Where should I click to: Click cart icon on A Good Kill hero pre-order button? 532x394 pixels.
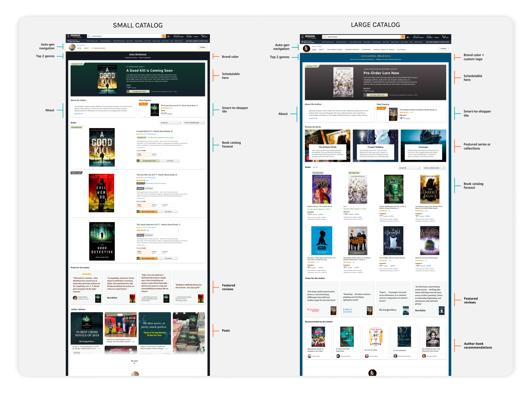pos(128,91)
